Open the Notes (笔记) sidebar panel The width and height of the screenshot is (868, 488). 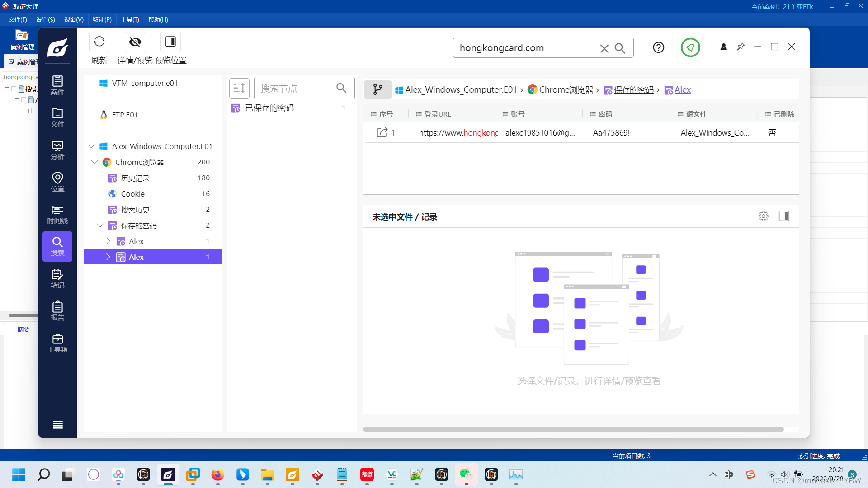(57, 279)
